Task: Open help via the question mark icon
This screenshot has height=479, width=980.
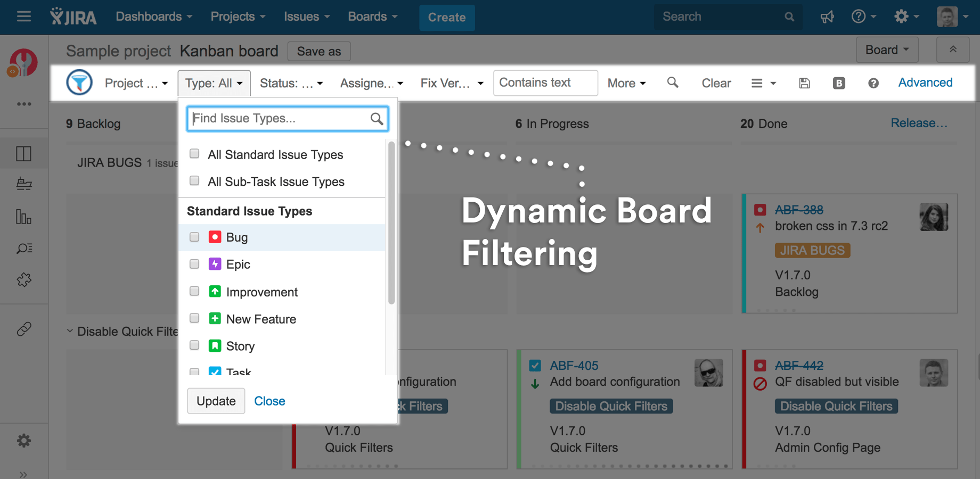Action: pos(873,83)
